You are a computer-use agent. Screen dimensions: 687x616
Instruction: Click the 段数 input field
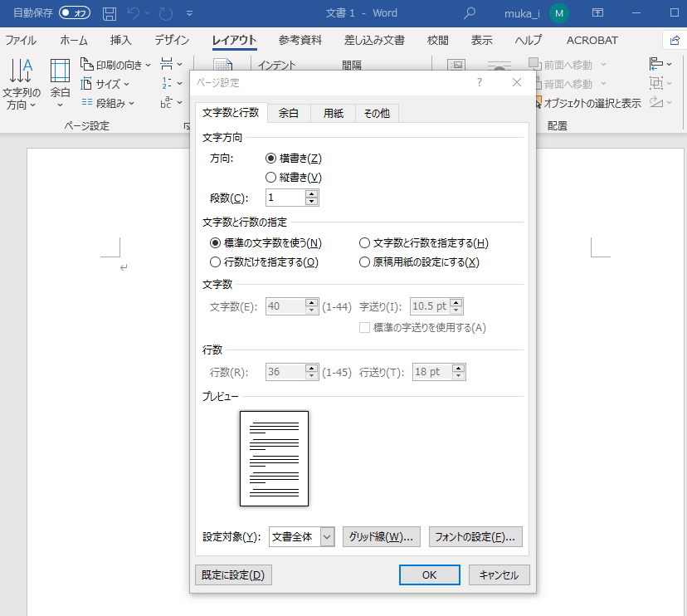point(285,198)
